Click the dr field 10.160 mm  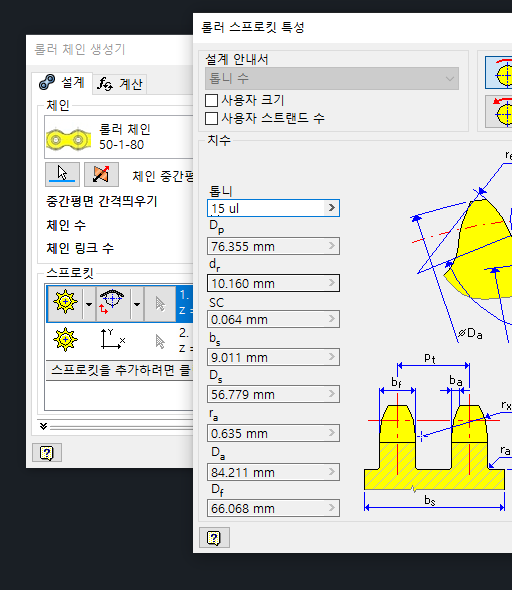(273, 283)
